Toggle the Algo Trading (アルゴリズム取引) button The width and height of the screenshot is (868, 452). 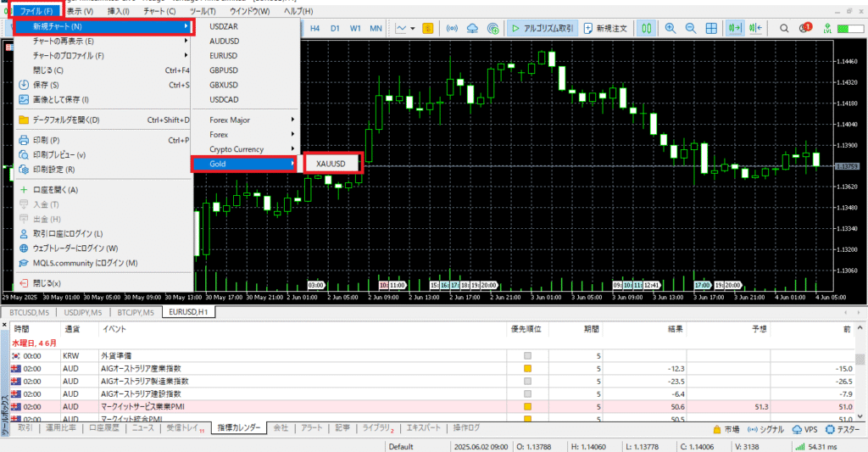pos(541,28)
